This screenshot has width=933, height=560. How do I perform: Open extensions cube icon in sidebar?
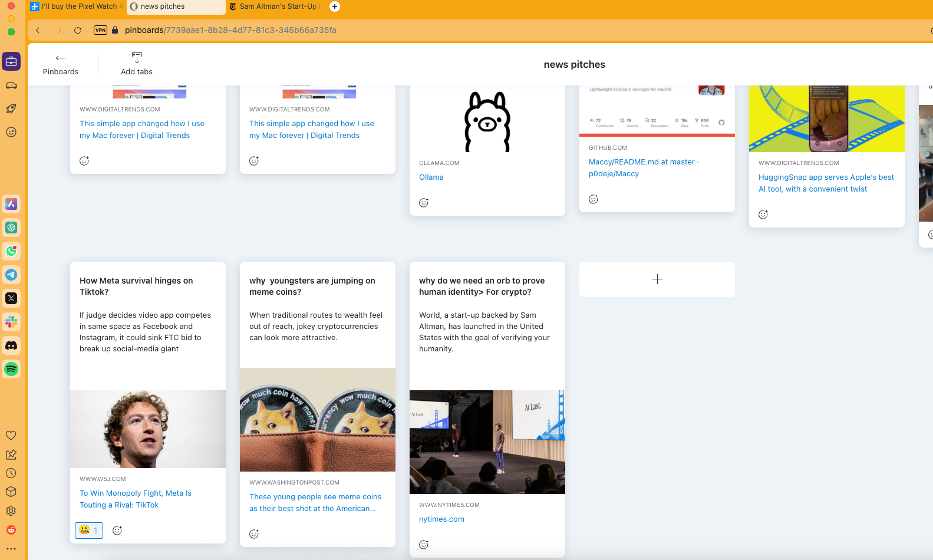coord(11,492)
